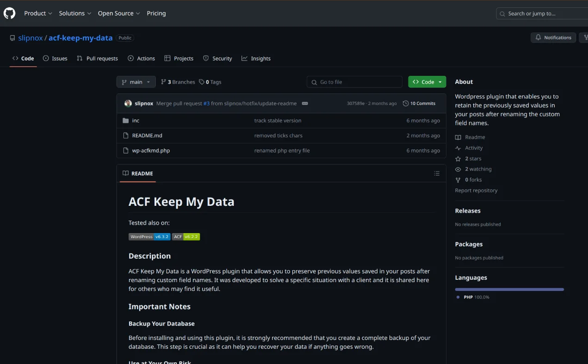
Task: Click the fork icon button at top right
Action: click(x=584, y=37)
